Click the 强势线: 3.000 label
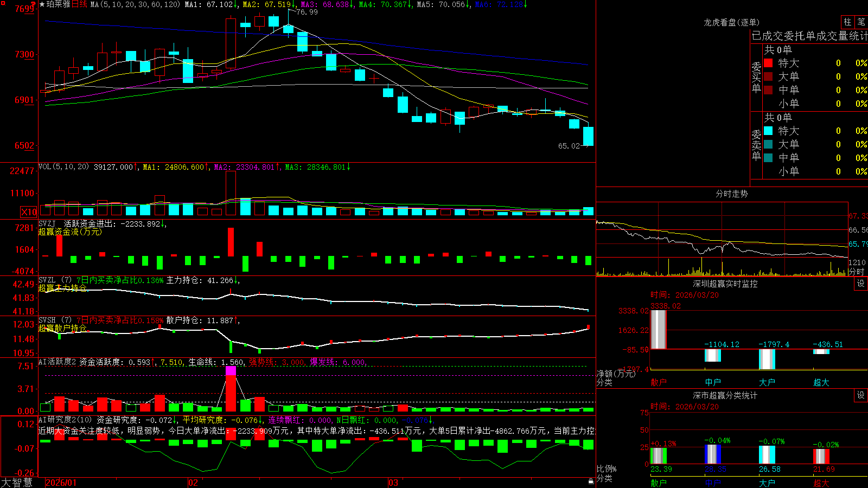This screenshot has width=868, height=488. (x=277, y=362)
